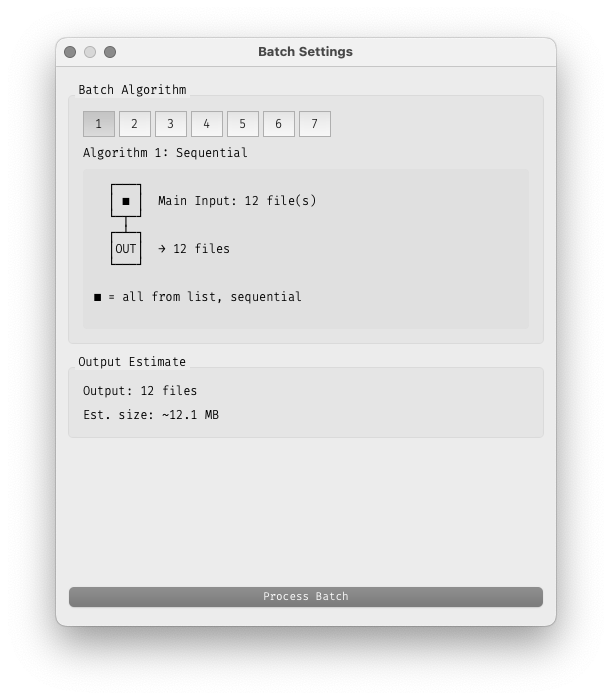Minimize the Batch Settings window
Viewport: 612px width, 700px height.
pyautogui.click(x=90, y=52)
